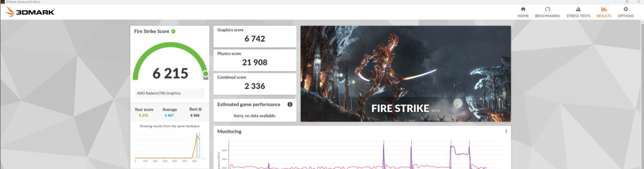Select the Results tab

(604, 12)
